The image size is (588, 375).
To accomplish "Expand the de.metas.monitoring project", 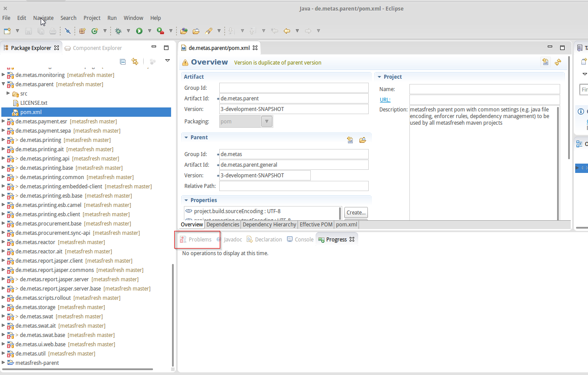I will coord(4,75).
